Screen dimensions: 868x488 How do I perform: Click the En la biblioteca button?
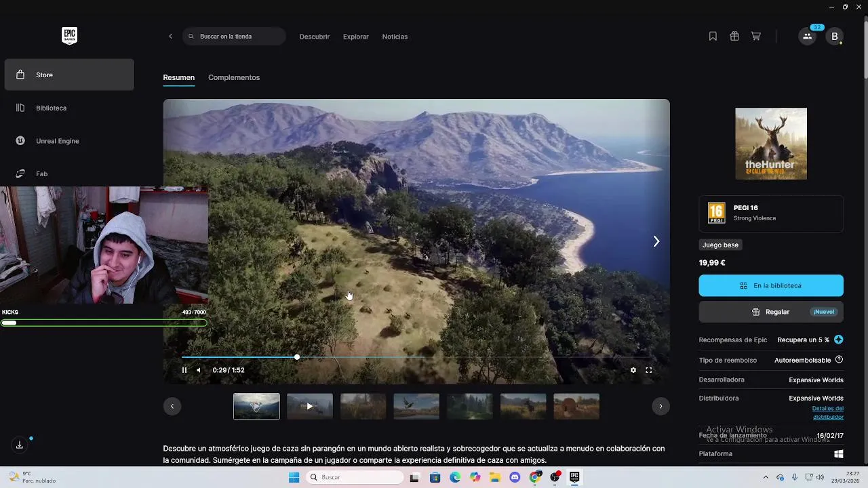click(771, 285)
